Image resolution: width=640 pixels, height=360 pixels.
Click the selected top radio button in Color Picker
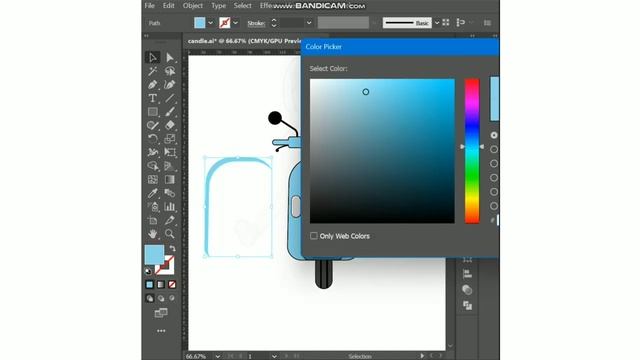click(x=494, y=135)
